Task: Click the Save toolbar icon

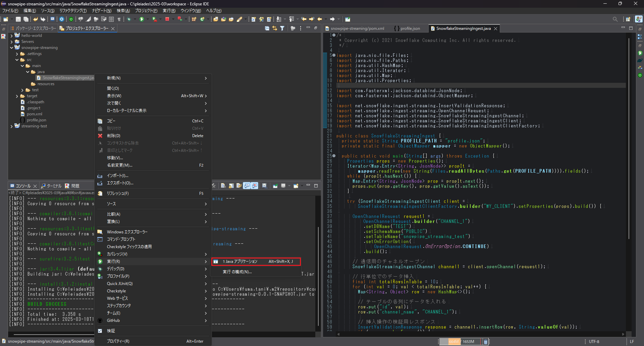Action: (x=18, y=19)
